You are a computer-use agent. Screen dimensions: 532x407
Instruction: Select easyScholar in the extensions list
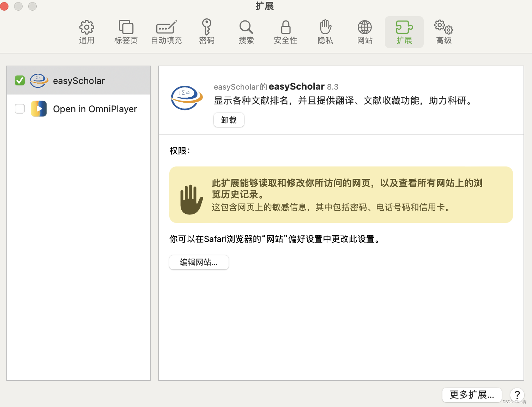click(x=79, y=80)
